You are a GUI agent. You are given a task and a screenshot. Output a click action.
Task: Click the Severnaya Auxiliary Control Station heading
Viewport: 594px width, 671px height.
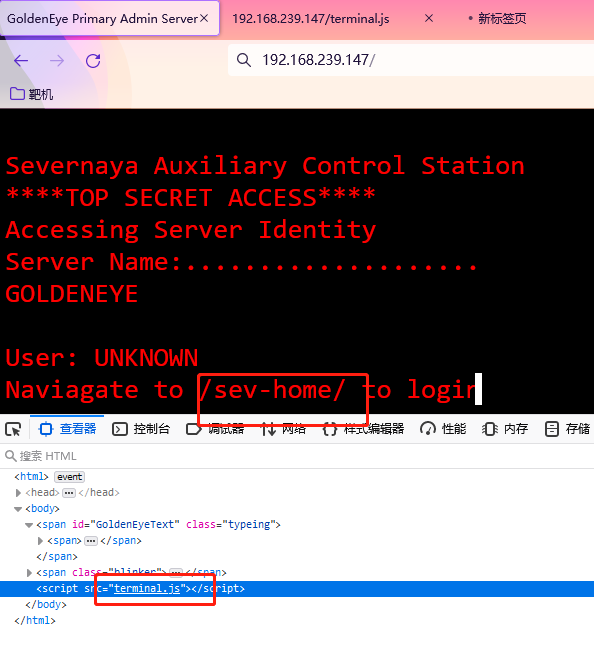click(x=265, y=166)
